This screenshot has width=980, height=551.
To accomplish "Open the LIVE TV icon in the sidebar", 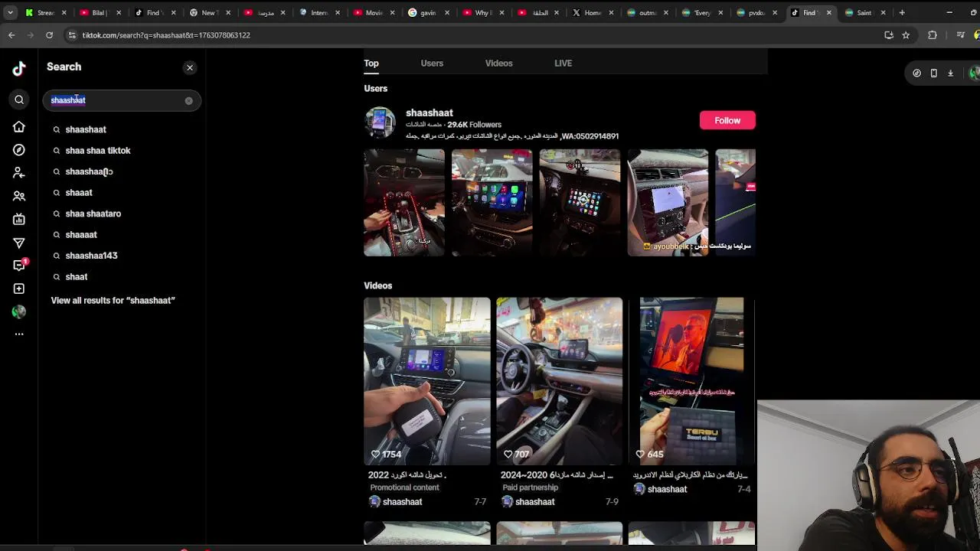I will (x=19, y=220).
